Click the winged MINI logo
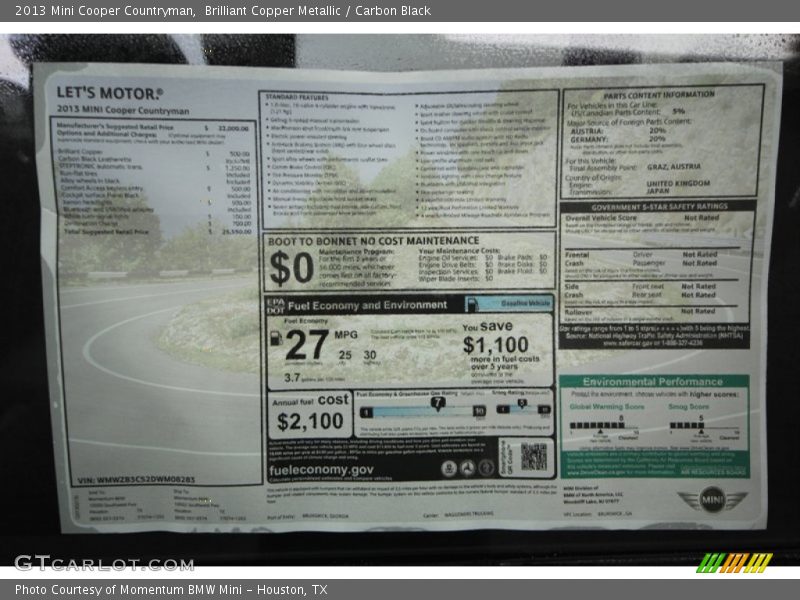This screenshot has height=600, width=800. (x=712, y=499)
